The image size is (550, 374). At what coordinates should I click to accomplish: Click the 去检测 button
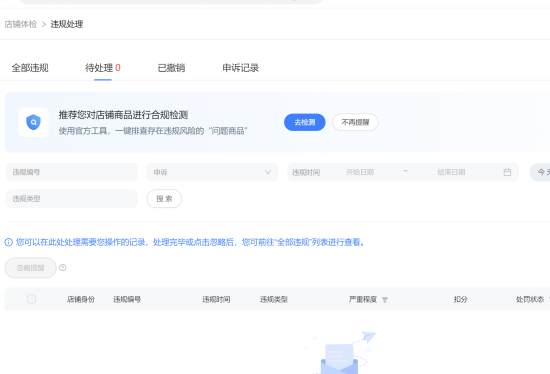pyautogui.click(x=304, y=122)
